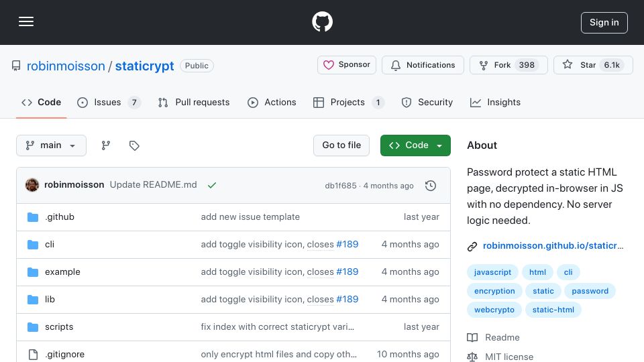The height and width of the screenshot is (362, 644).
Task: View commit history via the clock icon
Action: 431,186
